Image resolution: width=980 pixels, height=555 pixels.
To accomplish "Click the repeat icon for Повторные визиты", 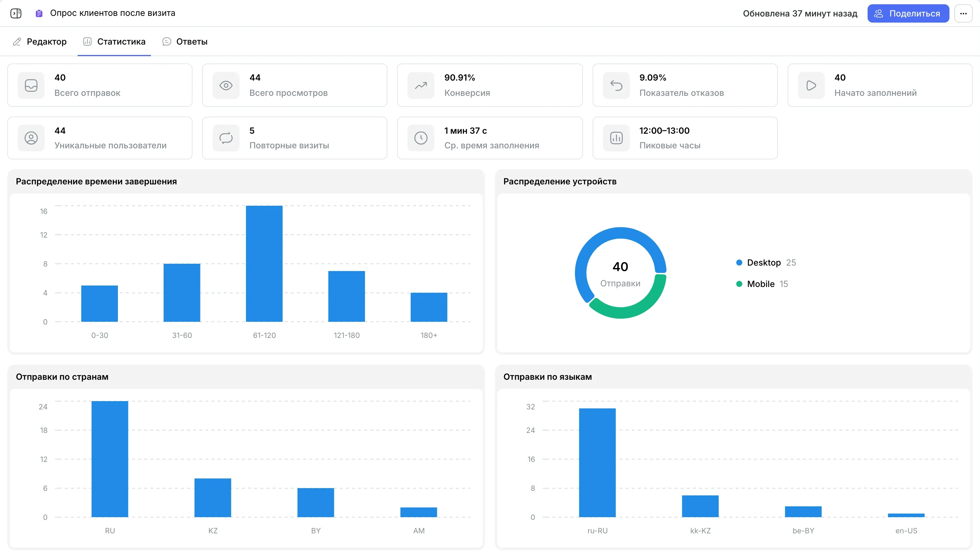I will 226,138.
